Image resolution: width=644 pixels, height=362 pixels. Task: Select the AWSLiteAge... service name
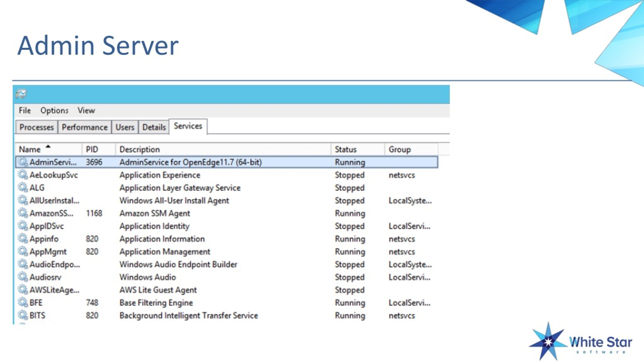(x=55, y=290)
